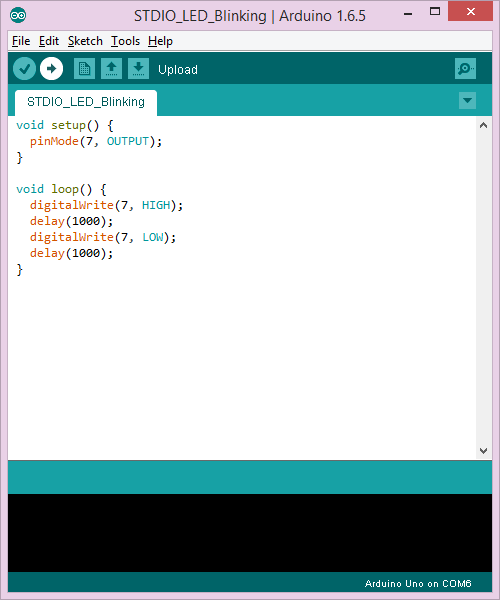
Task: Click the editor scrollbar up arrow
Action: tap(484, 125)
